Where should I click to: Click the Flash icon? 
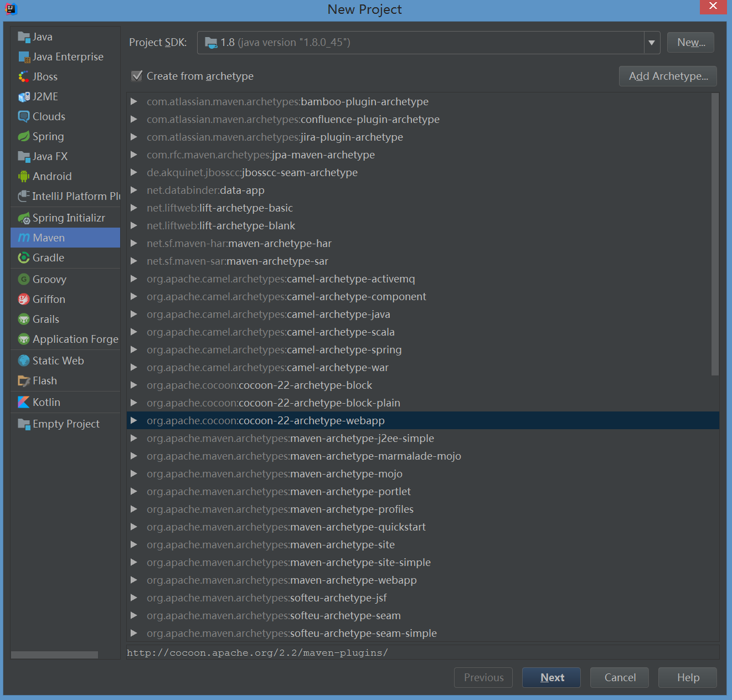point(24,381)
